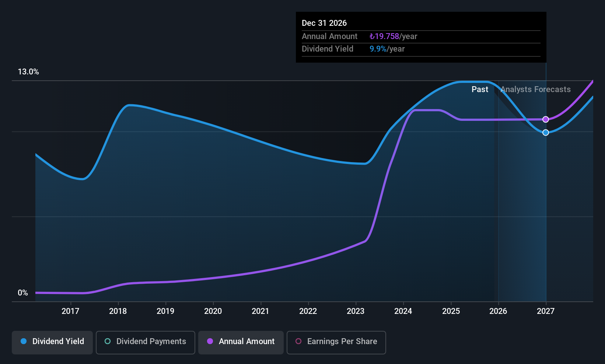605x364 pixels.
Task: Click the purple Annual Amount legend dot
Action: pos(210,342)
